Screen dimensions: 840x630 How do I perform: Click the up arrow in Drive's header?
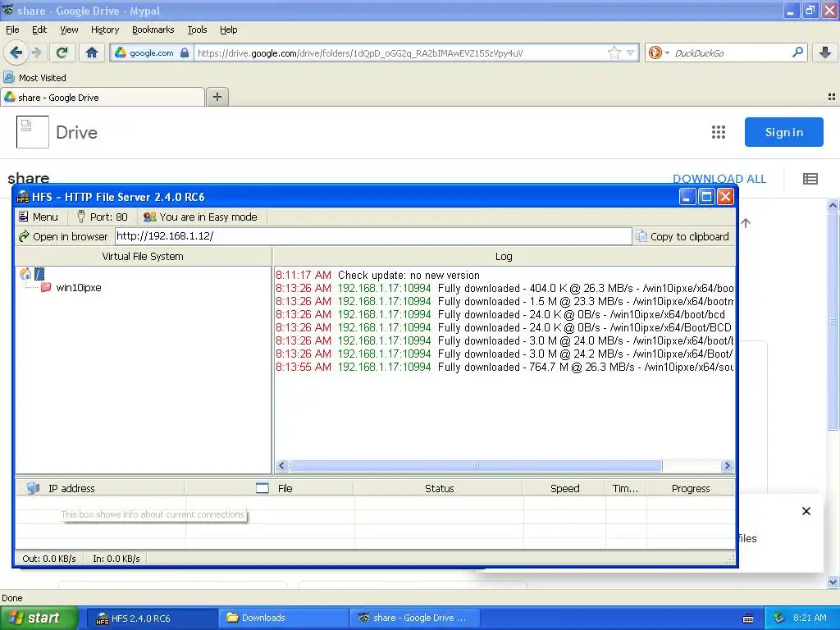pyautogui.click(x=745, y=223)
